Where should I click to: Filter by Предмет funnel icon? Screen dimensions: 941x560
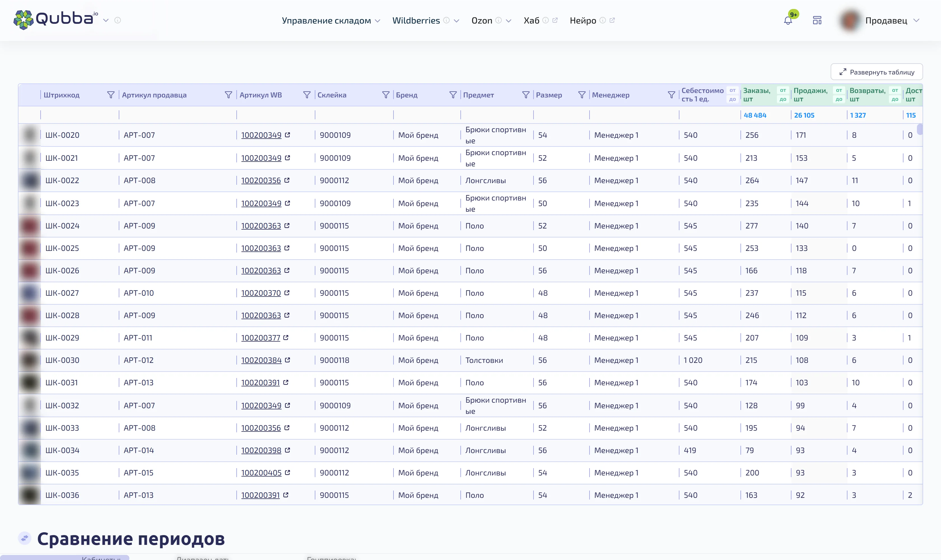526,95
